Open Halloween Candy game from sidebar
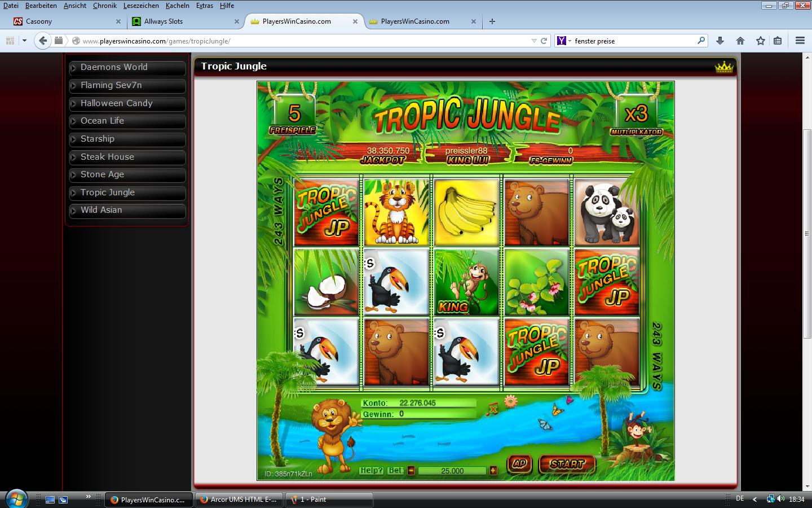This screenshot has width=812, height=508. pyautogui.click(x=127, y=103)
